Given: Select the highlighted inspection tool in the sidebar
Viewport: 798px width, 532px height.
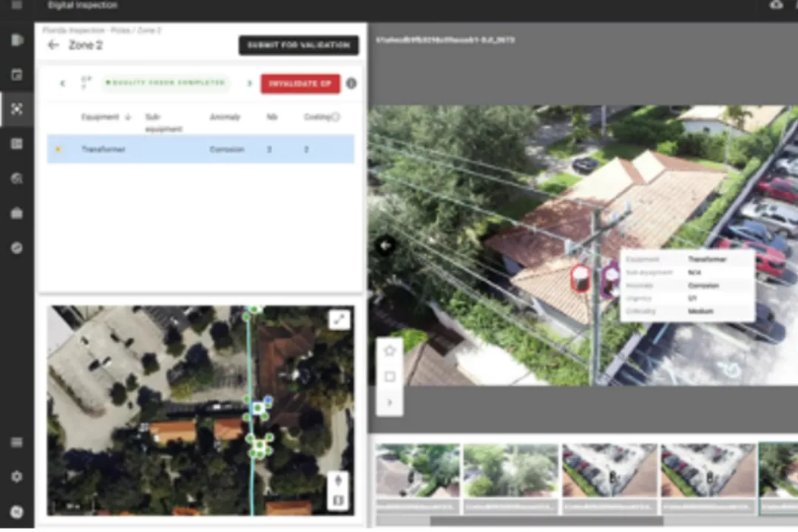Looking at the screenshot, I should click(x=16, y=109).
